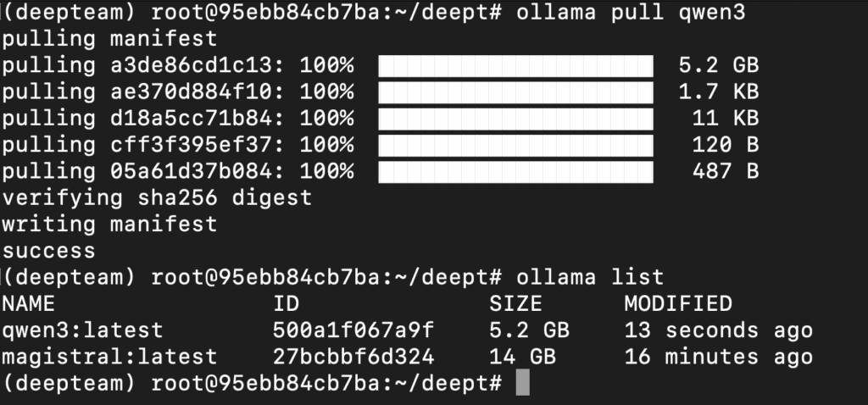
Task: Click the 'verifying sha256 digest' line
Action: [157, 198]
